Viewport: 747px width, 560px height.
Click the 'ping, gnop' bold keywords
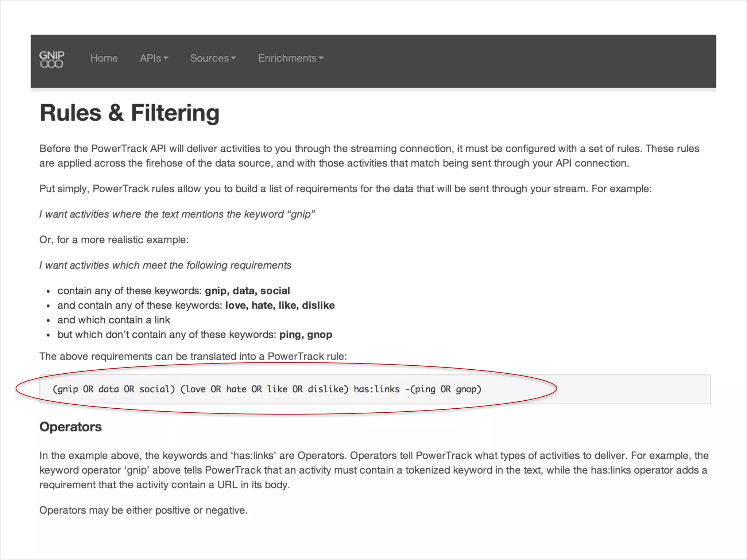[306, 335]
